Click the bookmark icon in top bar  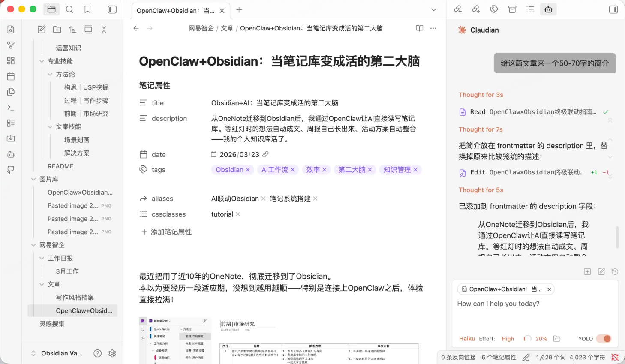tap(87, 9)
